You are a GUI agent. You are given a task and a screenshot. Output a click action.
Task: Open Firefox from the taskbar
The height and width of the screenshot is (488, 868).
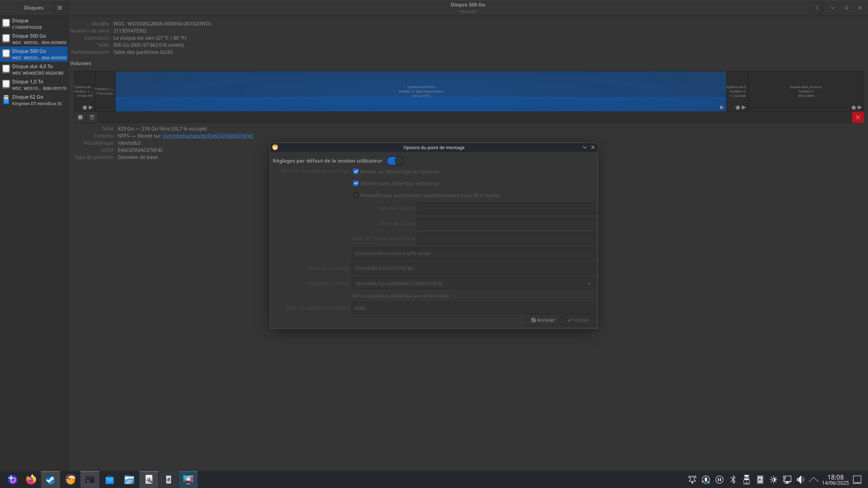tap(31, 479)
